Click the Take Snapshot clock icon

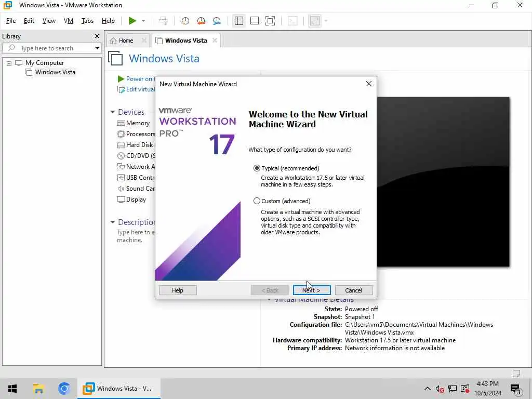(x=185, y=21)
